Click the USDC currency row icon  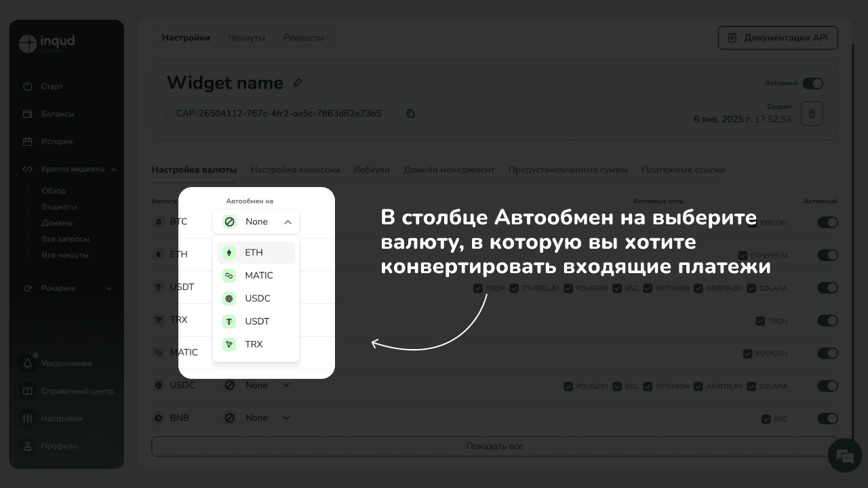pyautogui.click(x=159, y=385)
